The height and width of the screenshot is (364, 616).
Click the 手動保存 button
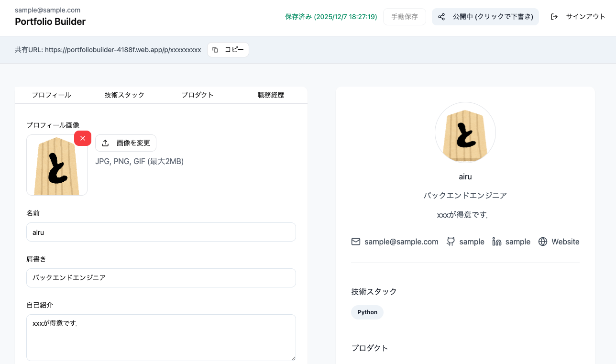tap(404, 16)
